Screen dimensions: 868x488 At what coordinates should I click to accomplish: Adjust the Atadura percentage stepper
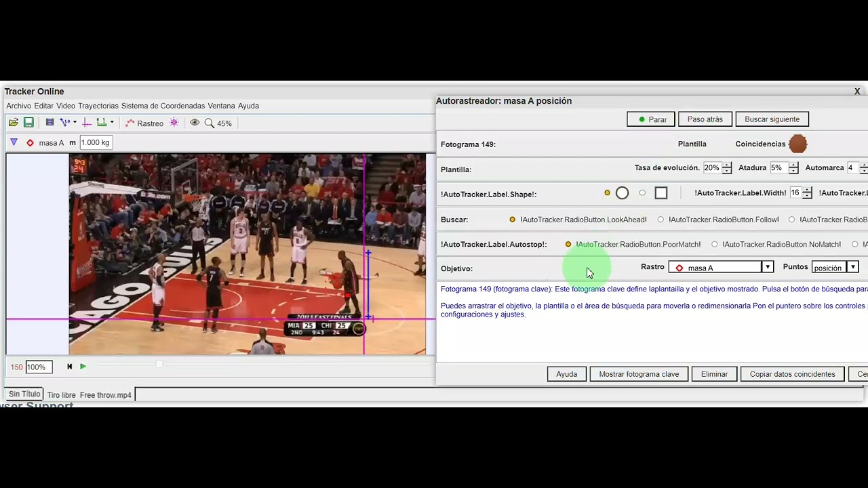coord(793,167)
